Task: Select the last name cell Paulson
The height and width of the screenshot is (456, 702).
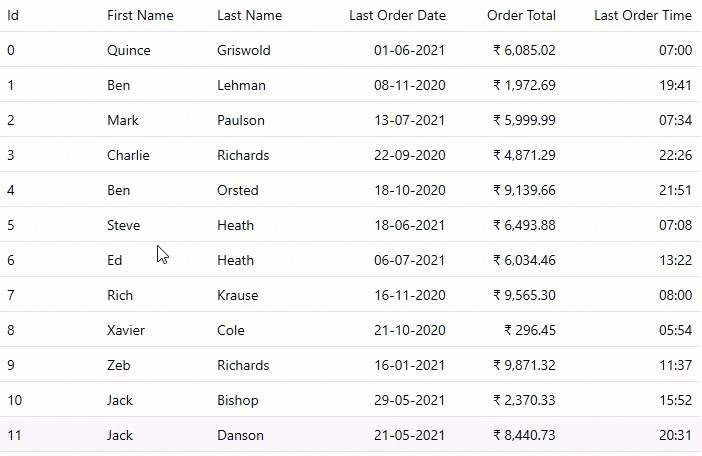Action: [241, 120]
